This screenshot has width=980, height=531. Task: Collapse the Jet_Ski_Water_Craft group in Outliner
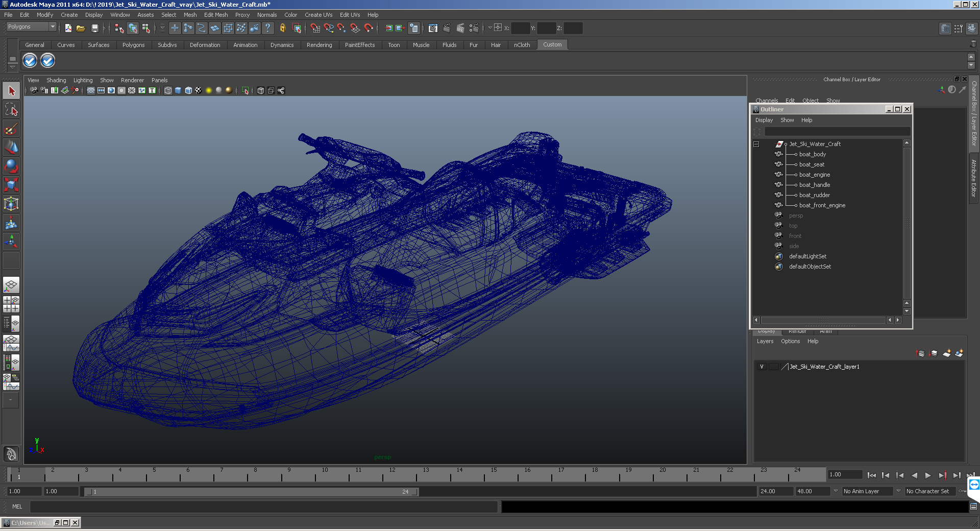[756, 144]
